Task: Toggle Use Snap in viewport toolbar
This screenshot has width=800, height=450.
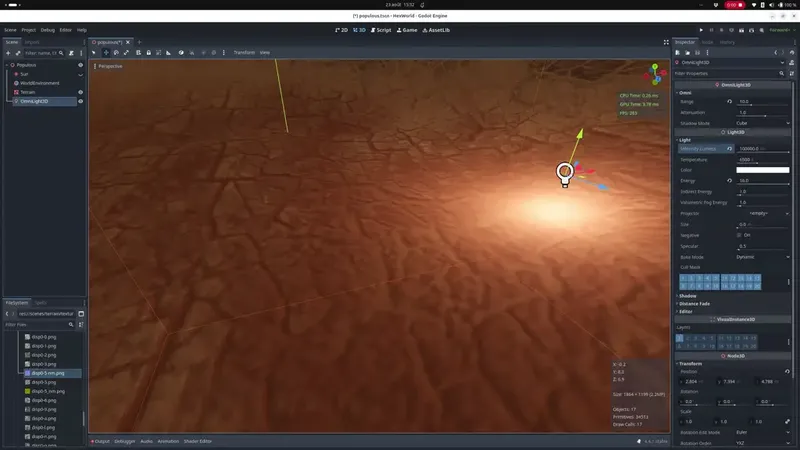Action: click(x=191, y=53)
